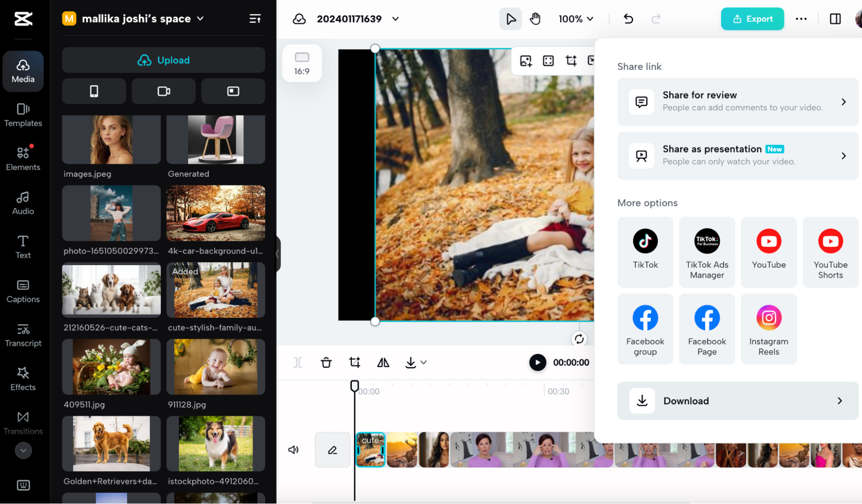
Task: Select the hand pan tool
Action: (535, 19)
